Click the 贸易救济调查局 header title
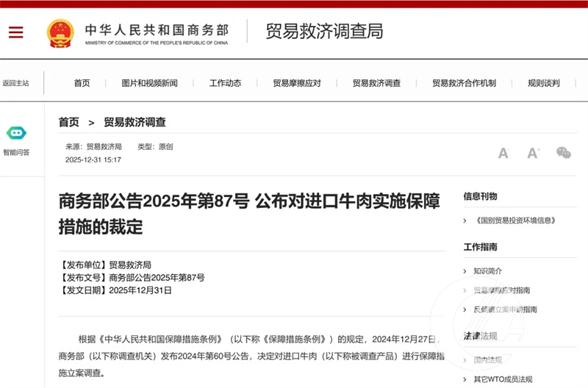Screen dimensions: 588x388 pos(324,31)
